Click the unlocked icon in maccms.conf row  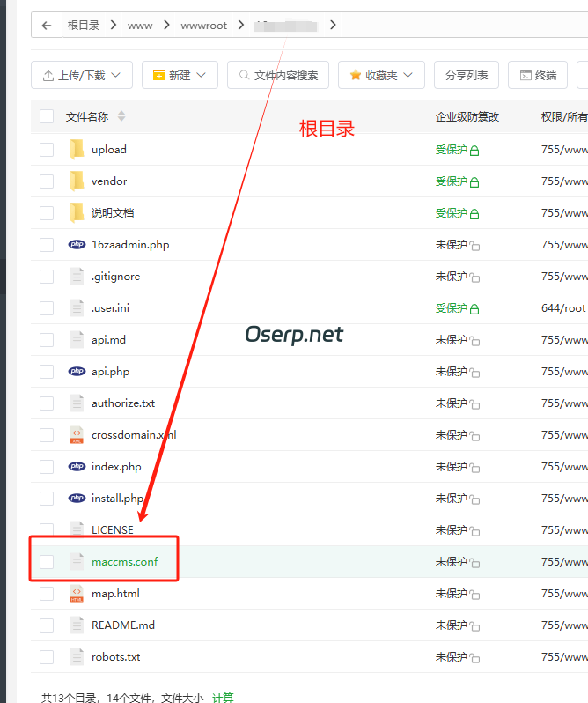(474, 563)
